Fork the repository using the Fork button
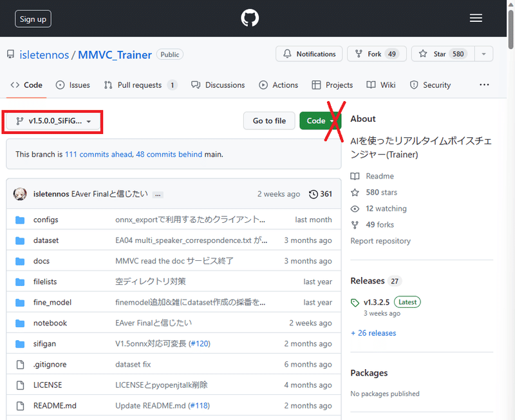The image size is (515, 420). pos(377,54)
